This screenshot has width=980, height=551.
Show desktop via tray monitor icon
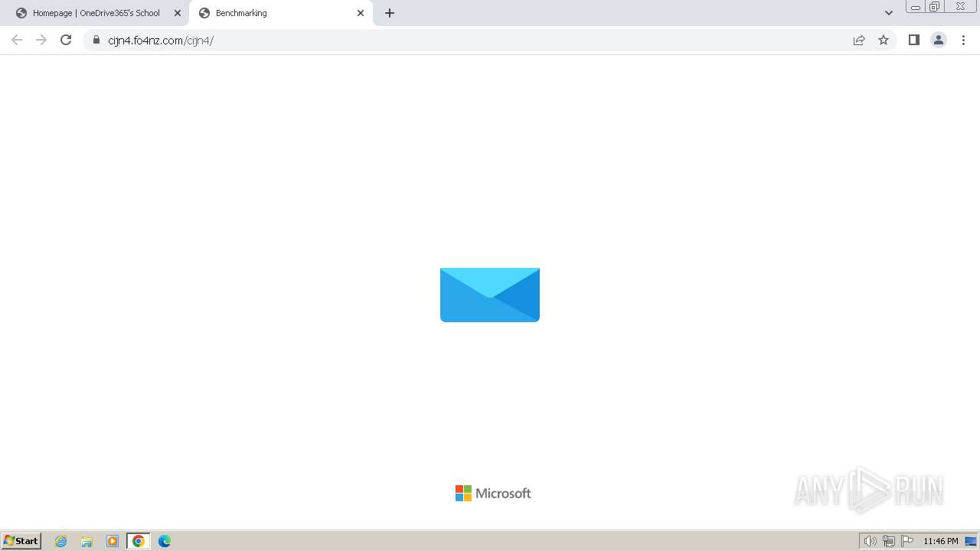(x=971, y=541)
